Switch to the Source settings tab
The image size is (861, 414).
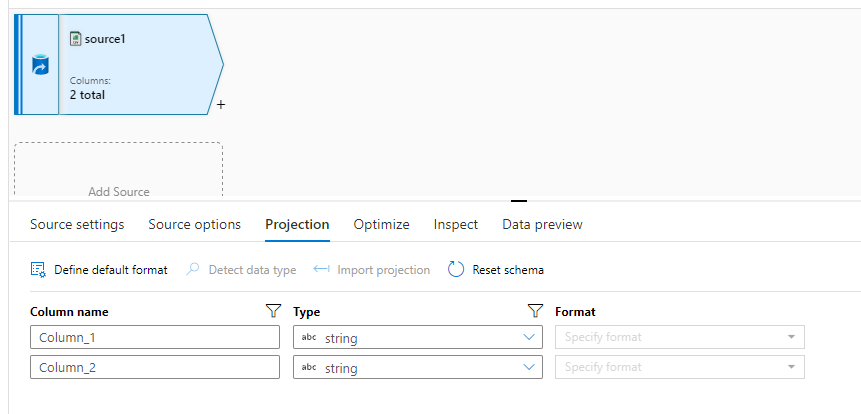pyautogui.click(x=77, y=224)
